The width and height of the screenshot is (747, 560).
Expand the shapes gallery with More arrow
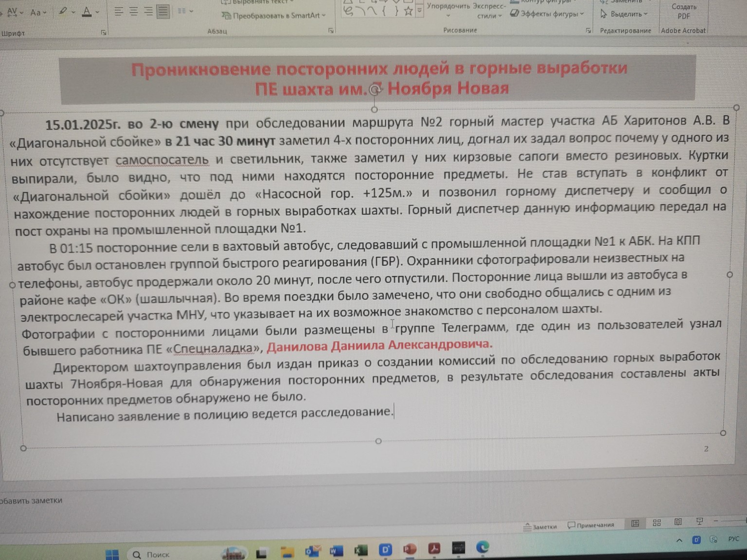[x=419, y=11]
